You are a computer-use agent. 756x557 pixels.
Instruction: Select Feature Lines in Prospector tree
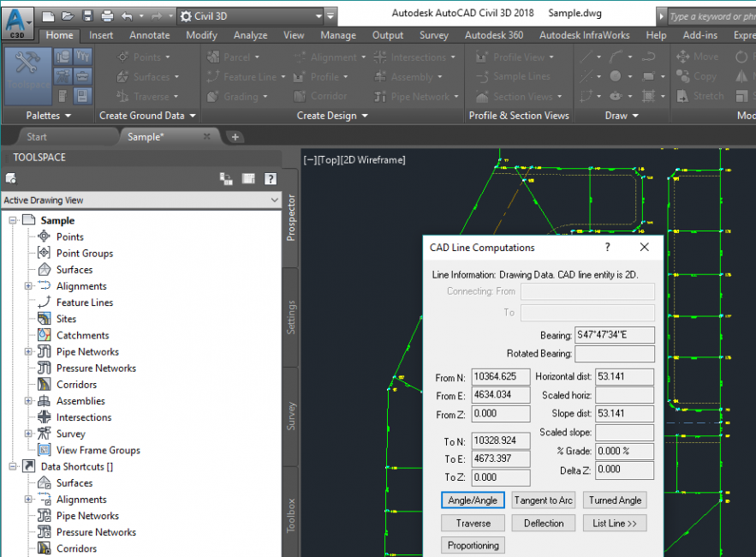tap(84, 302)
